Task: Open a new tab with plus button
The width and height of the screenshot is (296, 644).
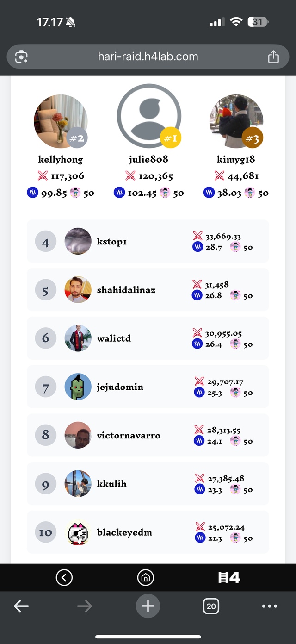Action: tap(148, 606)
